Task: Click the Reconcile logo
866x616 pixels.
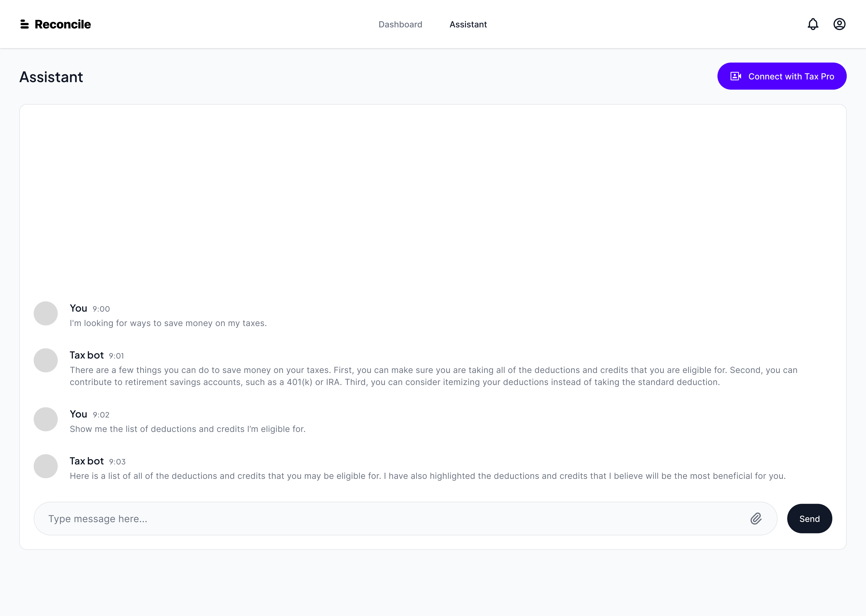Action: coord(56,24)
